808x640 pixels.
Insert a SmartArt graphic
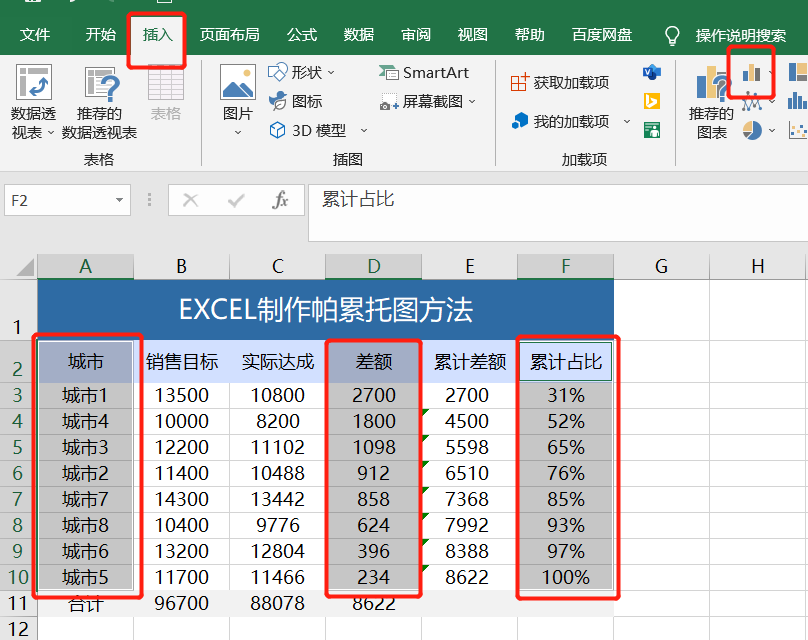click(x=424, y=73)
